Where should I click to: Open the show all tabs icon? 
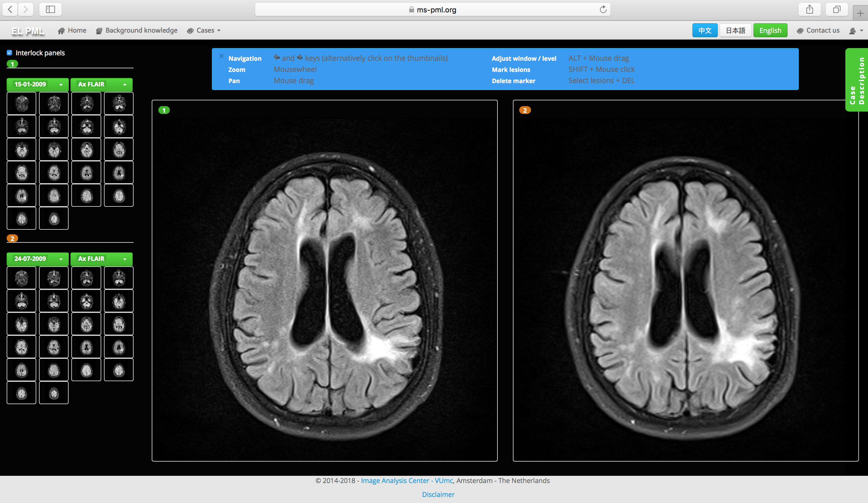coord(837,9)
